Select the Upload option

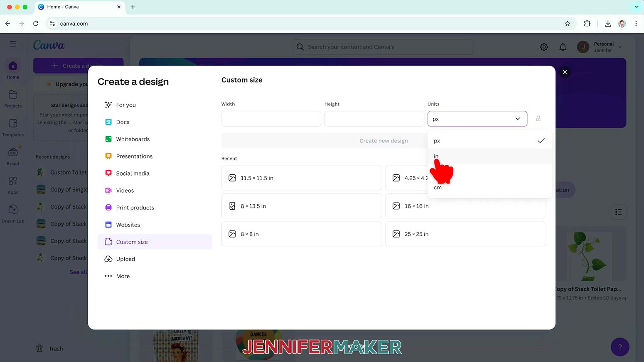155,259
